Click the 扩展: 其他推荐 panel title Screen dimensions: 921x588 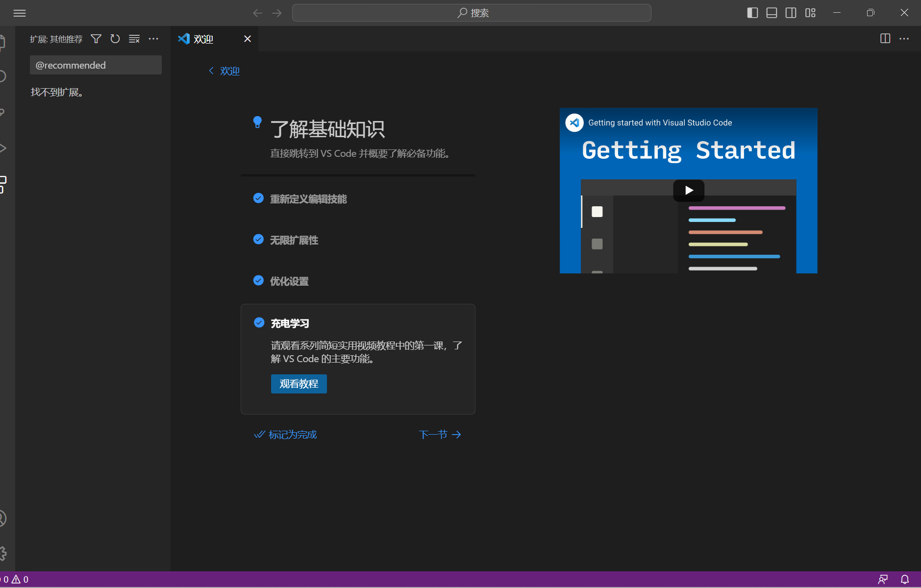click(56, 39)
